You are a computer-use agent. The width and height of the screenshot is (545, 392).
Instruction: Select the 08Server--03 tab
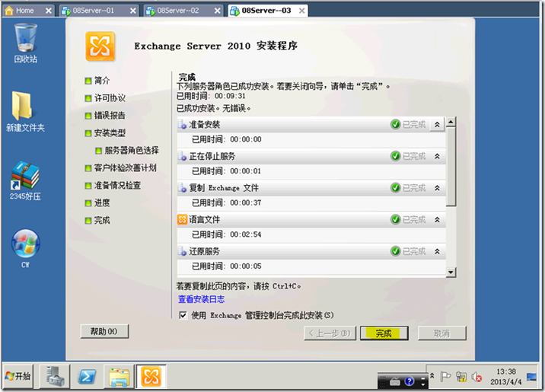[x=266, y=11]
